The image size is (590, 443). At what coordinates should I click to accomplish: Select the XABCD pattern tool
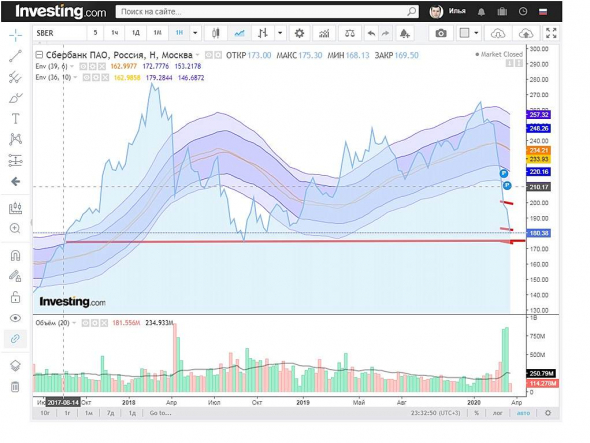15,139
